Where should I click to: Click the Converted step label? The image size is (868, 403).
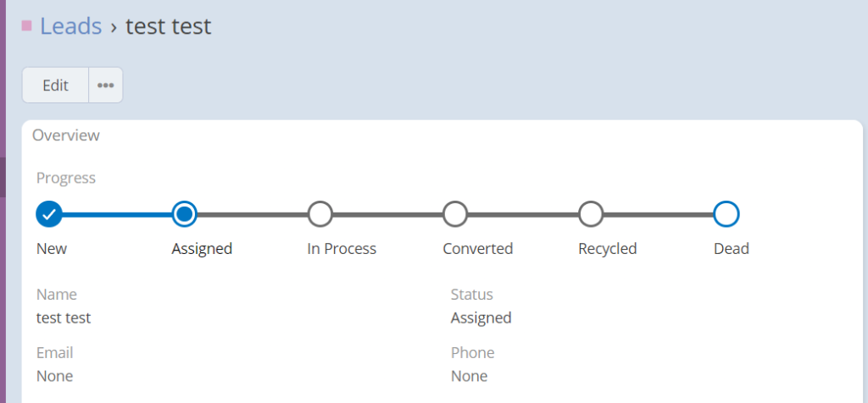(x=478, y=249)
